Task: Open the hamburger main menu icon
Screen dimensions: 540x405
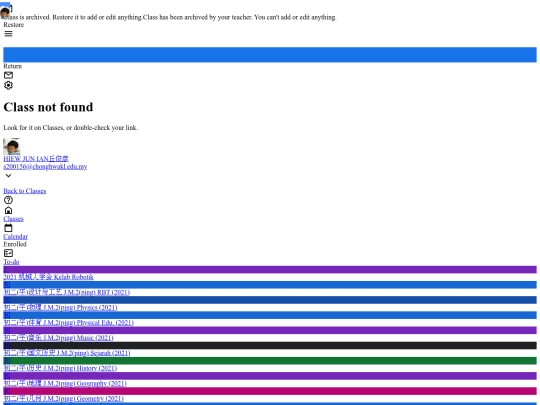Action: click(x=8, y=34)
